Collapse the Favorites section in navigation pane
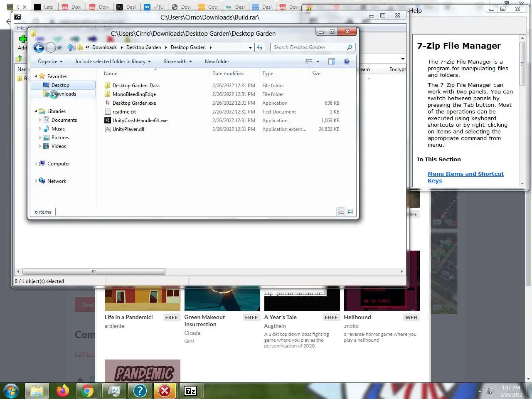Screen dimensions: 532x399 pyautogui.click(x=36, y=76)
